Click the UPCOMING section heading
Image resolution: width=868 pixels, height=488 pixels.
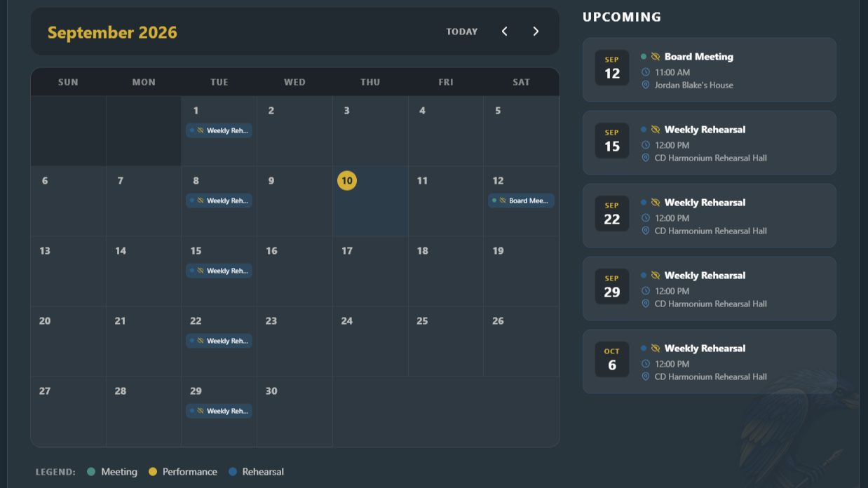pos(622,17)
